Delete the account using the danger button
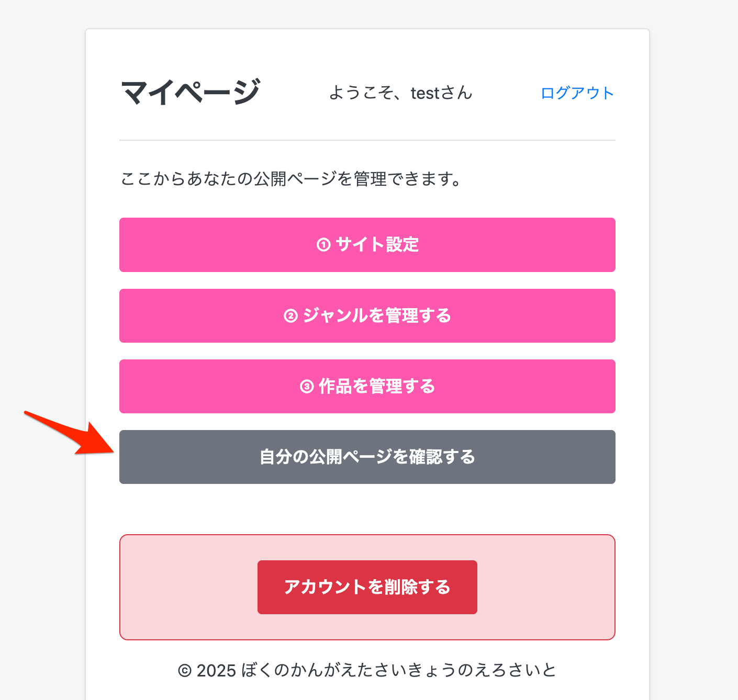Image resolution: width=738 pixels, height=700 pixels. [x=367, y=586]
